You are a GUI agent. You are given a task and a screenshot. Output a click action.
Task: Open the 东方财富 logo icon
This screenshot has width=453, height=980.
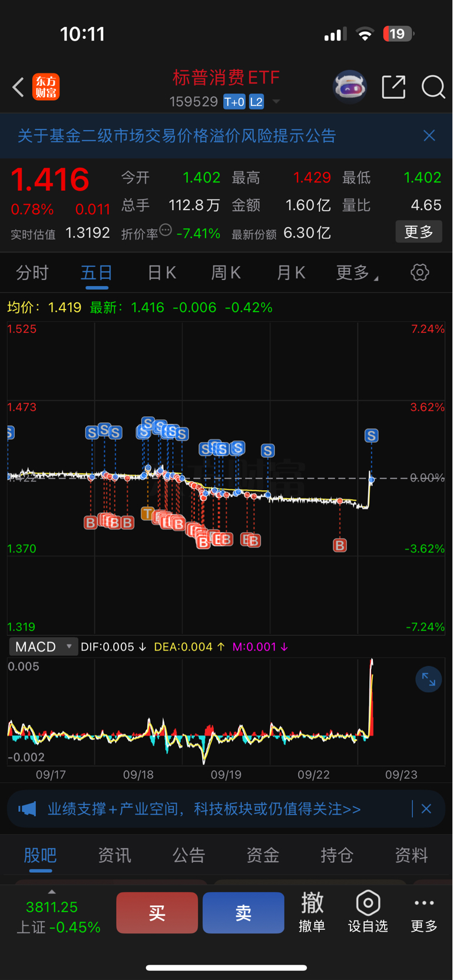(46, 87)
